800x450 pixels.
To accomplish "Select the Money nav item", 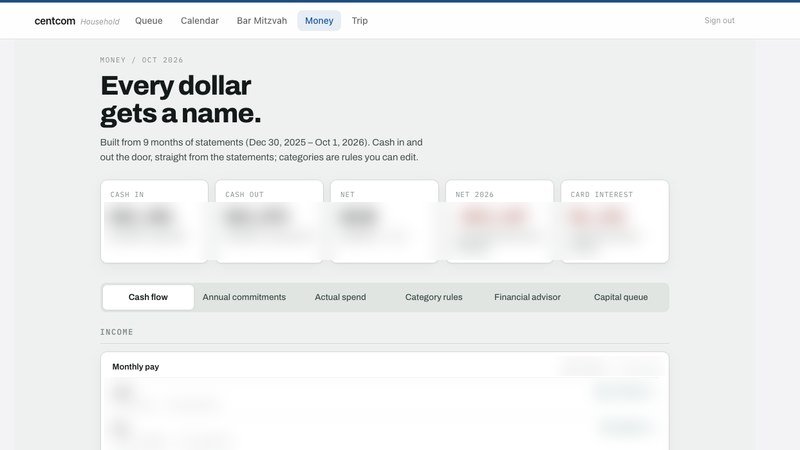I will [x=319, y=21].
